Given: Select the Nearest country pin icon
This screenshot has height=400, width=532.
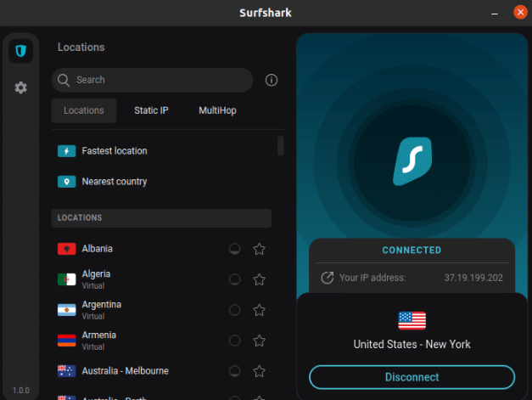Looking at the screenshot, I should 66,182.
